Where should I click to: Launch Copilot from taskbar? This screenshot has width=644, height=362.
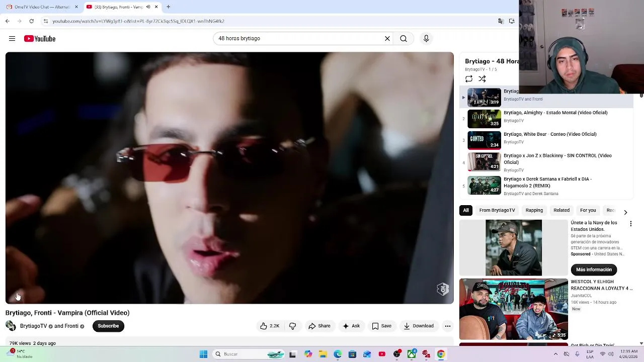[x=308, y=354]
